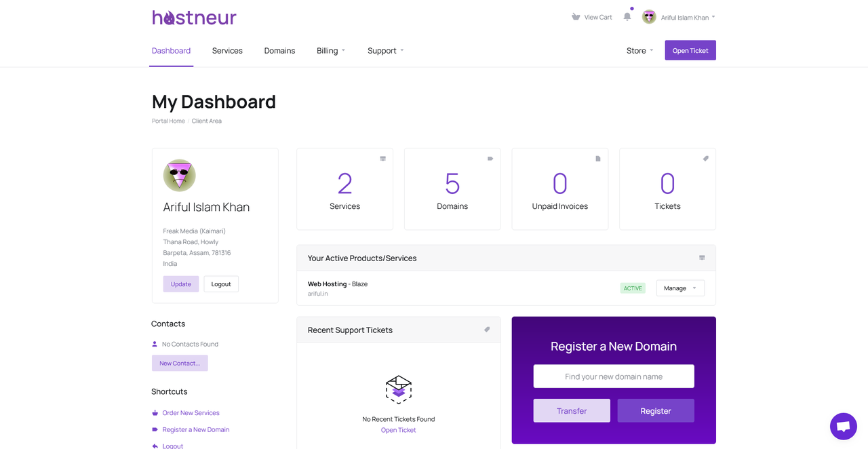Expand the Store dropdown menu

639,51
